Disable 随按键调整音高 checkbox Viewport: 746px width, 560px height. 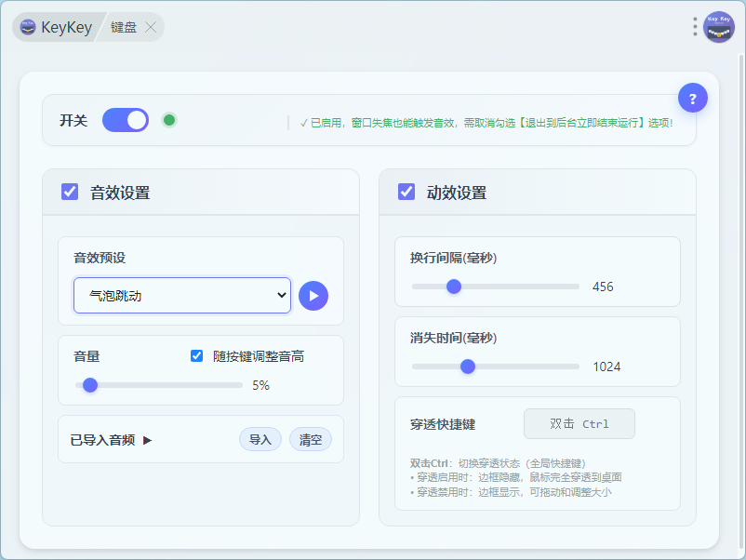[x=196, y=356]
